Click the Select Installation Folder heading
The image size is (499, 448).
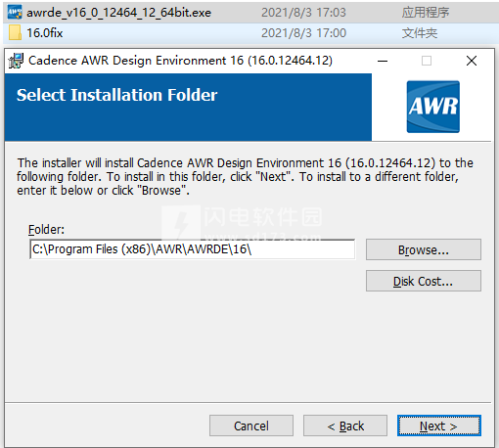click(116, 95)
